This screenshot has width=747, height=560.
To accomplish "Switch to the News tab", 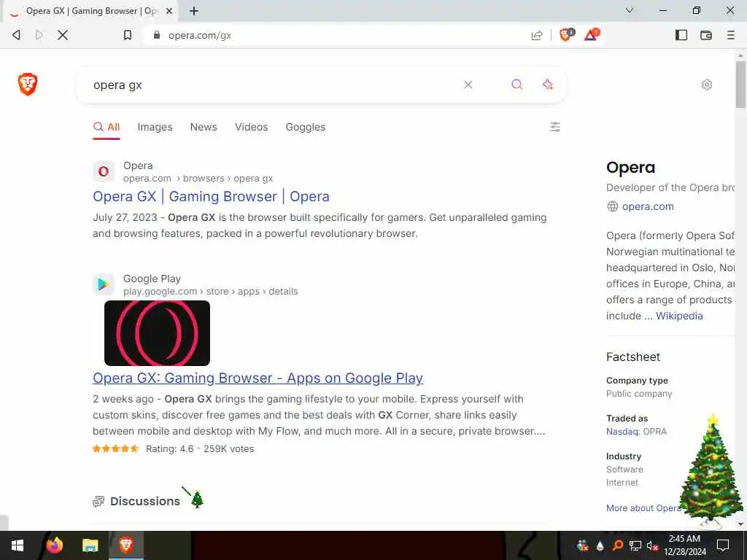I will 204,127.
